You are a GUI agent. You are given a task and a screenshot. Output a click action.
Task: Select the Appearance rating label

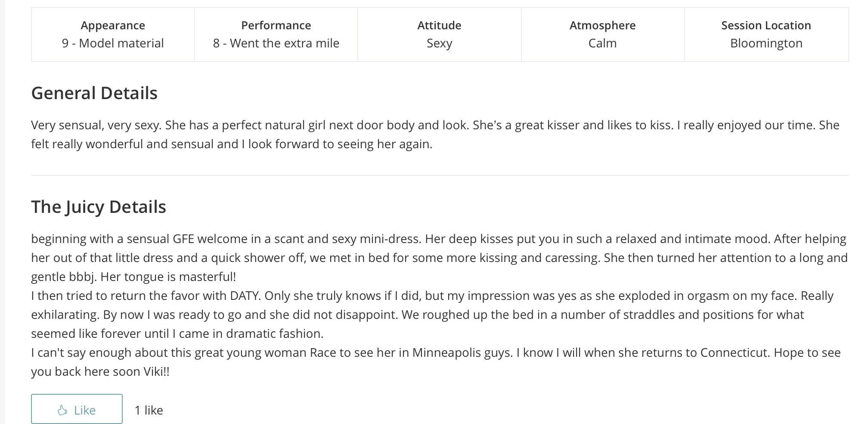[x=113, y=25]
